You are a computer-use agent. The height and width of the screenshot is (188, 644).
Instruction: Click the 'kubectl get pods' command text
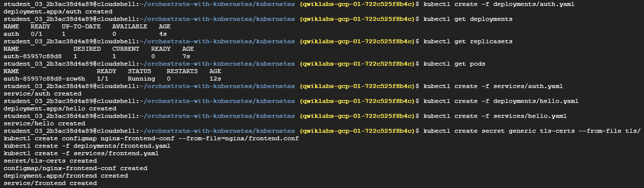pyautogui.click(x=455, y=64)
